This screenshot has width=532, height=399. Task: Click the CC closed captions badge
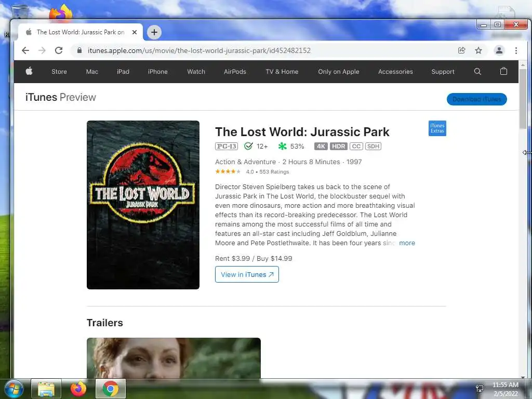coord(356,146)
